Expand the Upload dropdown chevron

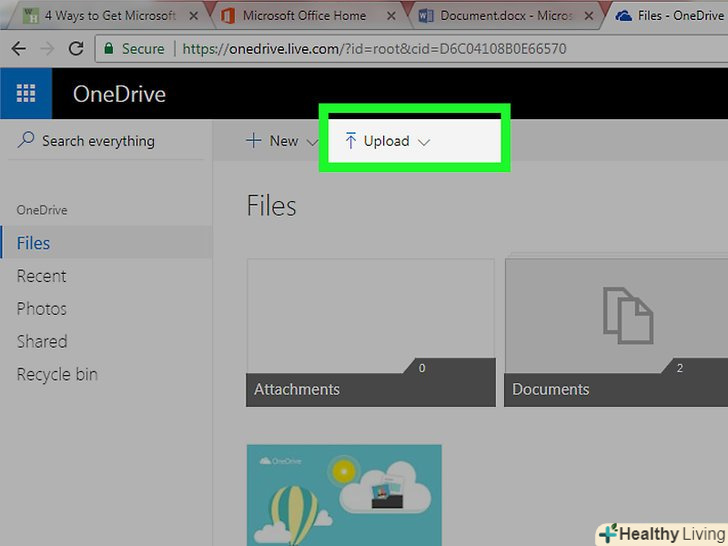click(x=424, y=142)
